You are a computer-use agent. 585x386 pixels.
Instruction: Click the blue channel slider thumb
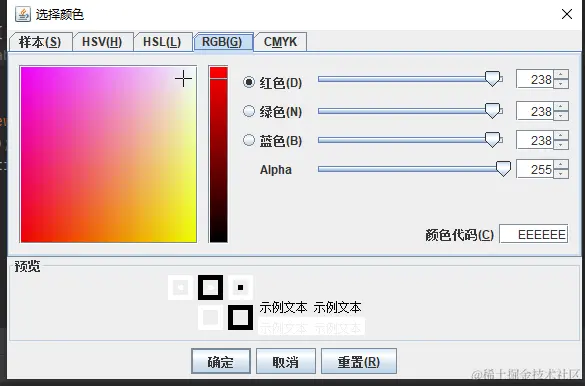tap(492, 140)
